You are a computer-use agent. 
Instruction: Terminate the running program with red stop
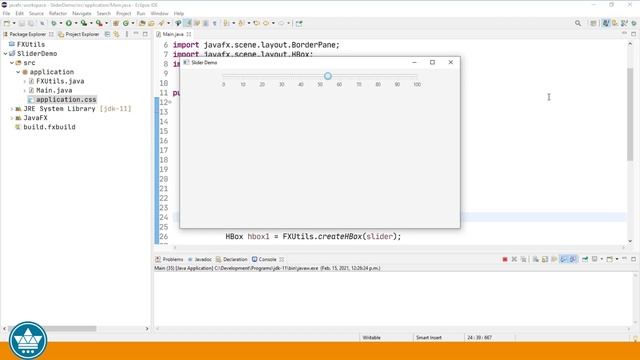pos(505,259)
